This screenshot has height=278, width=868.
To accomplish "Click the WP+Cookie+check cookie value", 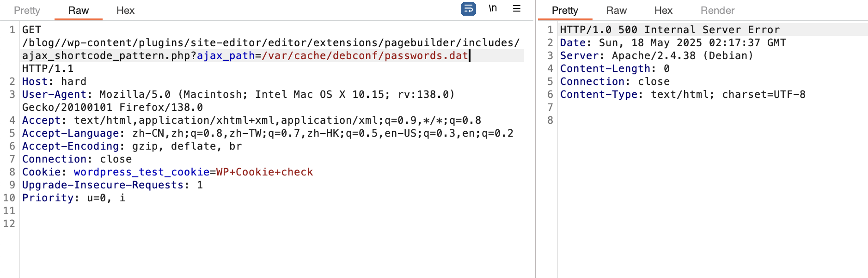I will coord(265,172).
